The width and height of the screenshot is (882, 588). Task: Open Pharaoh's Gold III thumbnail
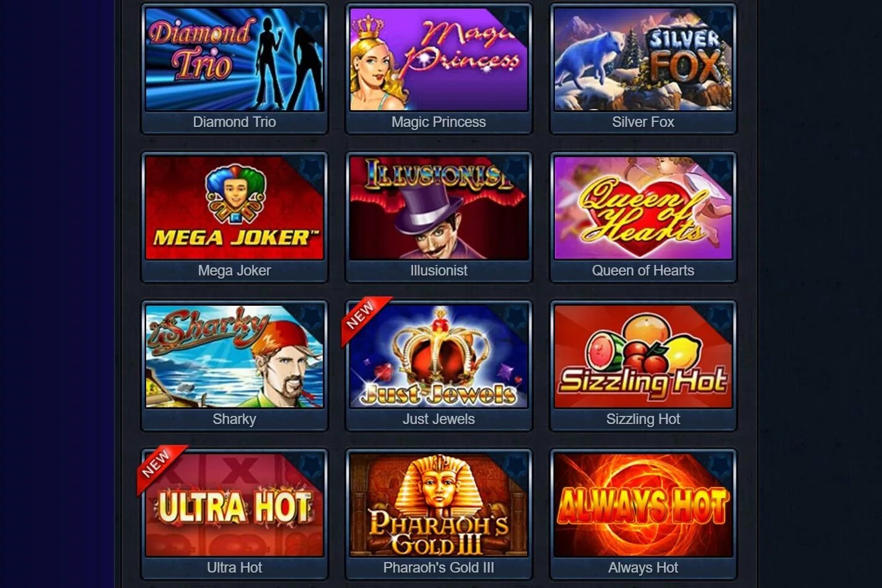coord(439,505)
